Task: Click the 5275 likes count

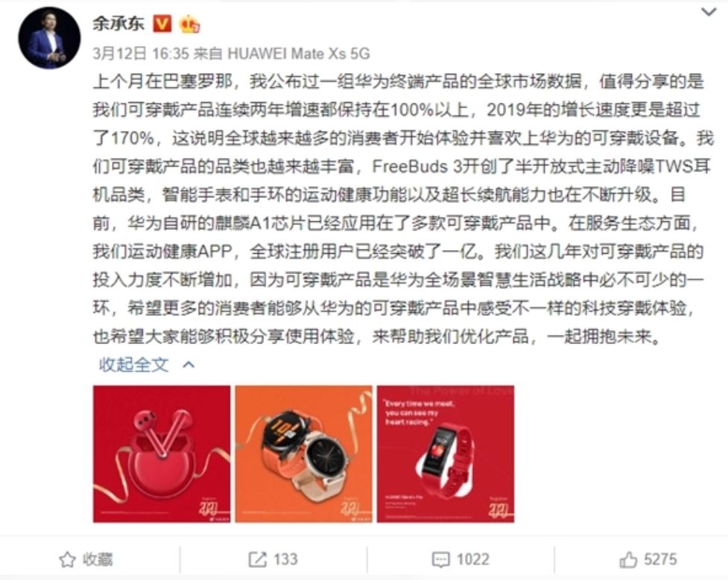Action: [660, 559]
